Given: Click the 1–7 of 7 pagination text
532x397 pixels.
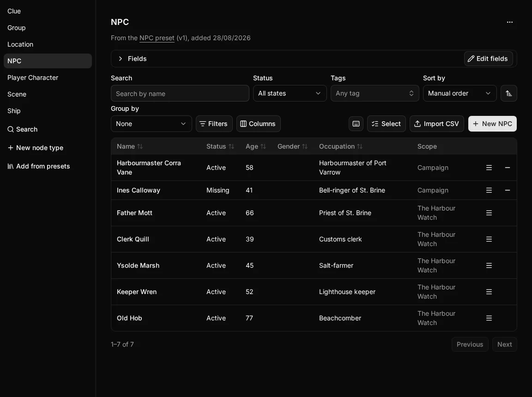Looking at the screenshot, I should (x=122, y=344).
